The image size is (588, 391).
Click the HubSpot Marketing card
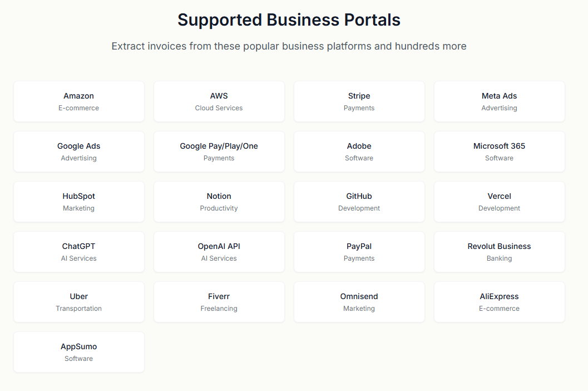[x=79, y=202]
